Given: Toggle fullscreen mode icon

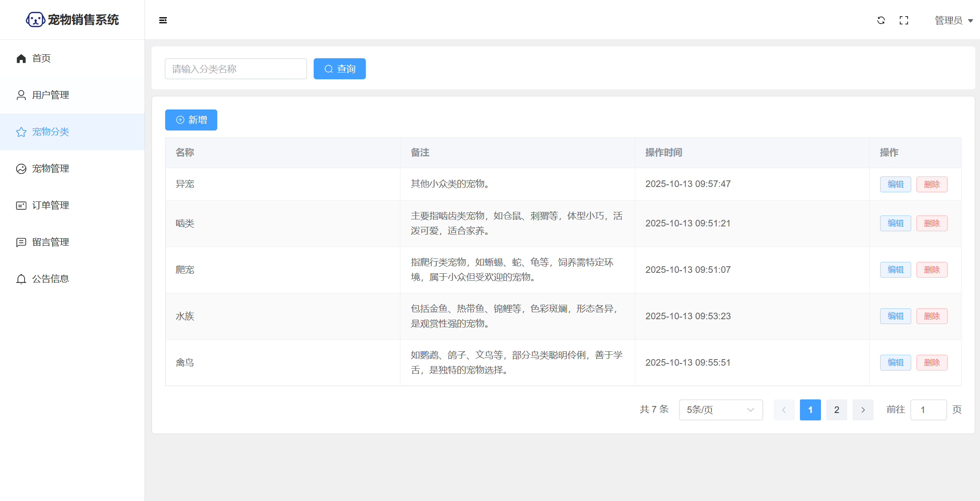Looking at the screenshot, I should pyautogui.click(x=903, y=20).
